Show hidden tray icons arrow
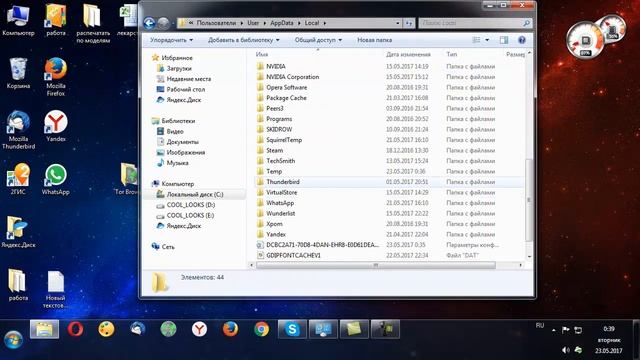 tap(554, 330)
